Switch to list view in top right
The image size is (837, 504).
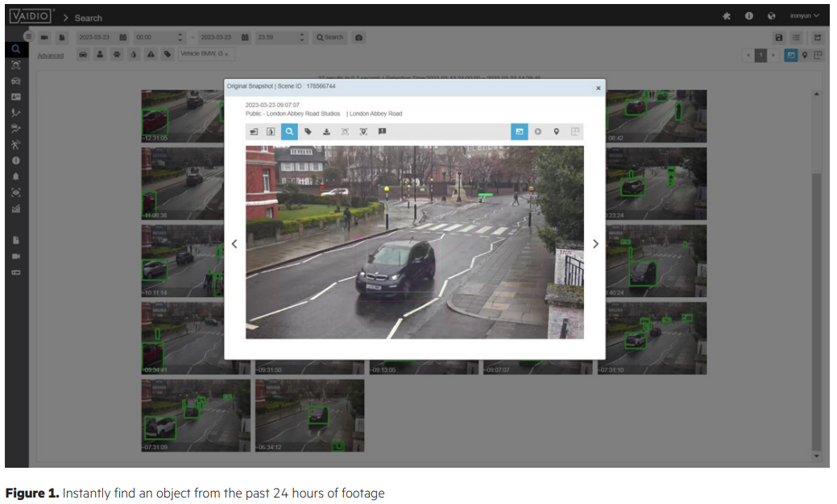[x=796, y=37]
